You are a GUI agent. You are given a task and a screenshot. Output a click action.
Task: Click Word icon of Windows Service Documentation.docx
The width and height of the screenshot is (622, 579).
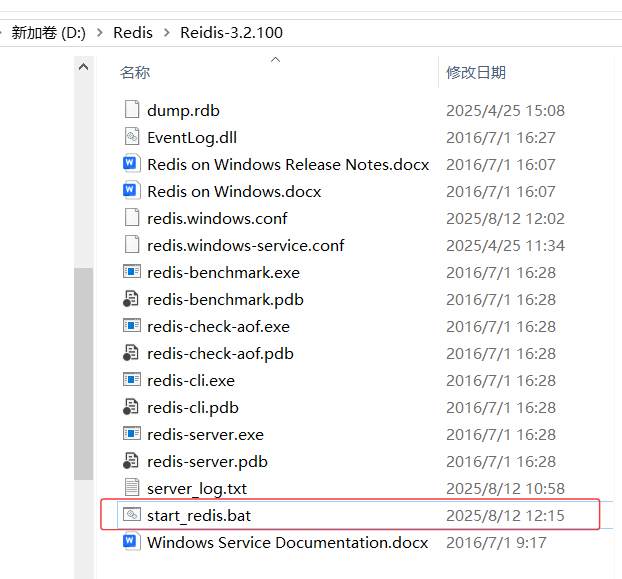[132, 542]
